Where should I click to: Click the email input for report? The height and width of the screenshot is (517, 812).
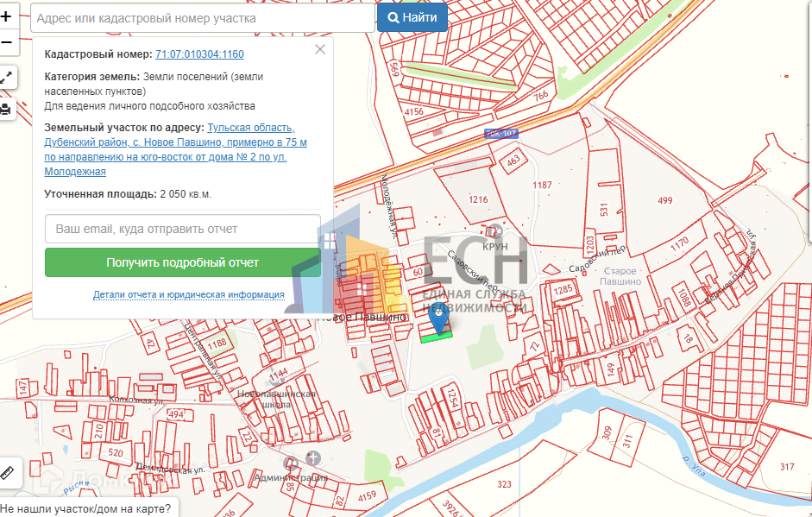(x=183, y=229)
